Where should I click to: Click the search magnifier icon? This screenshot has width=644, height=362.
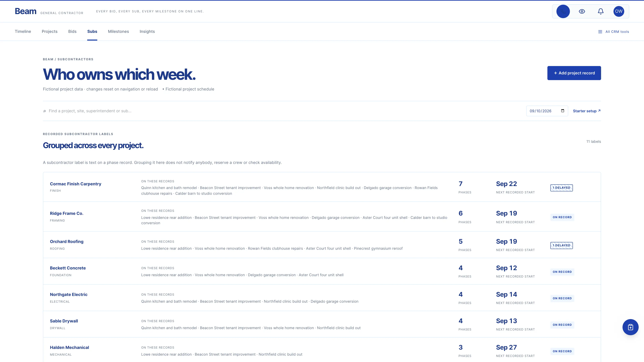[44, 111]
